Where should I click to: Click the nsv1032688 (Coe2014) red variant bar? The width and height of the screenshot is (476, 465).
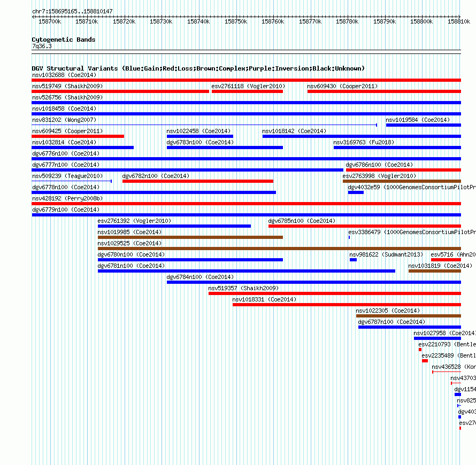[246, 80]
